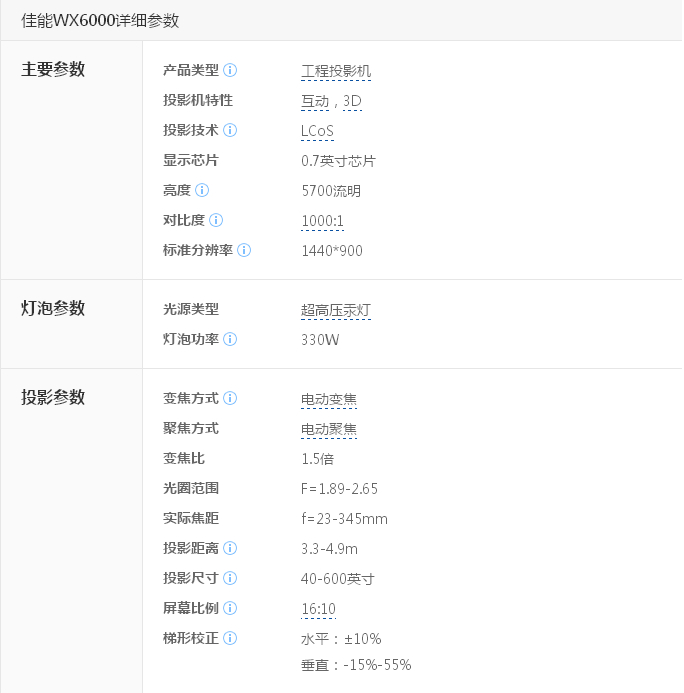Open the 16:10 aspect ratio link

click(319, 609)
